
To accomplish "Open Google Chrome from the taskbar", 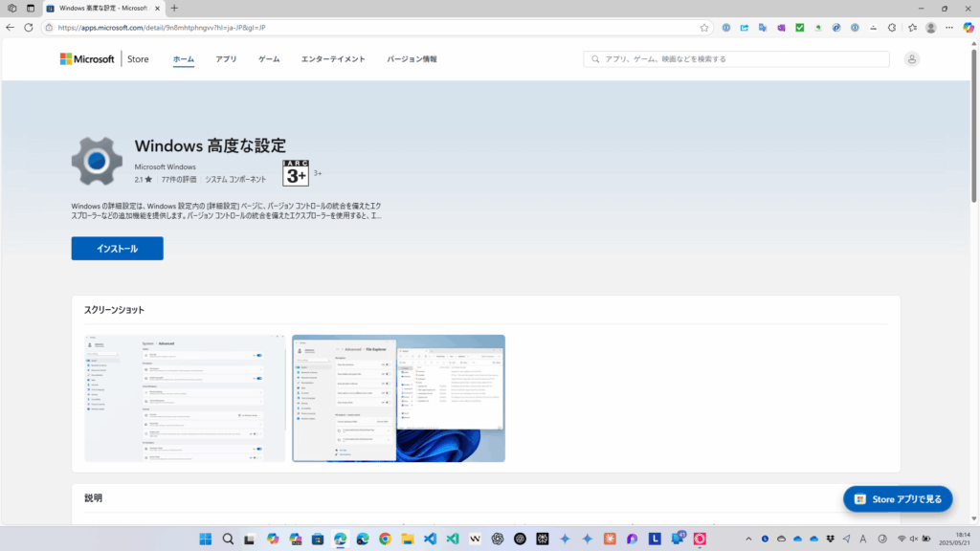I will point(385,539).
